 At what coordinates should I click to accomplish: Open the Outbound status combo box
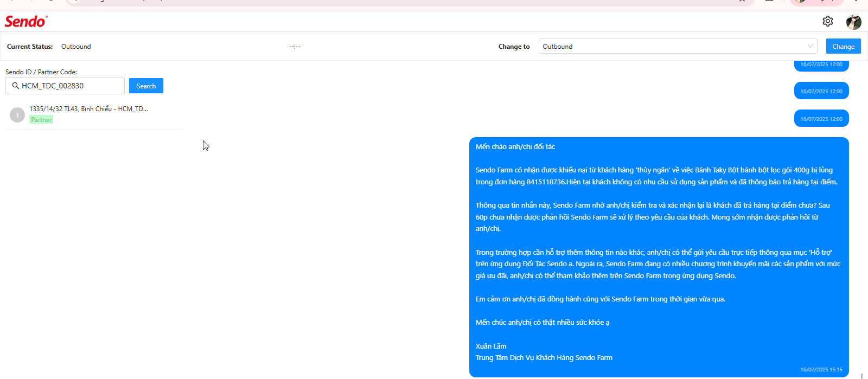[678, 46]
